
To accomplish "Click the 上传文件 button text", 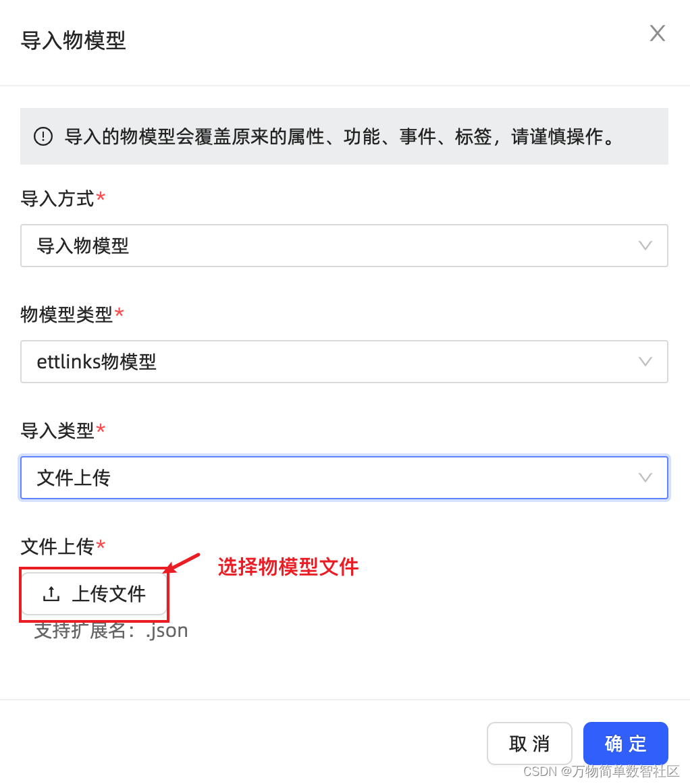I will coord(109,594).
